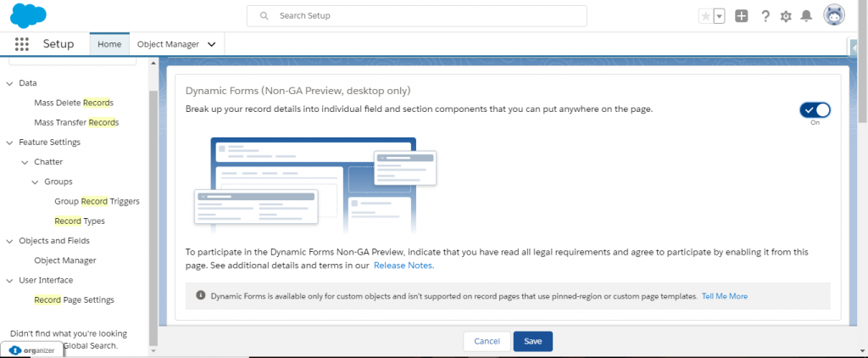868x358 pixels.
Task: Switch to the Home tab
Action: (x=109, y=44)
